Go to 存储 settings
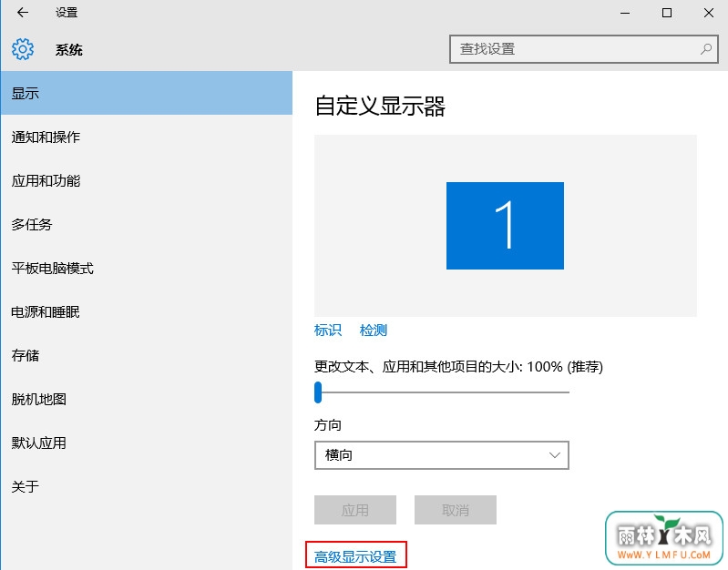728x570 pixels. (x=147, y=355)
